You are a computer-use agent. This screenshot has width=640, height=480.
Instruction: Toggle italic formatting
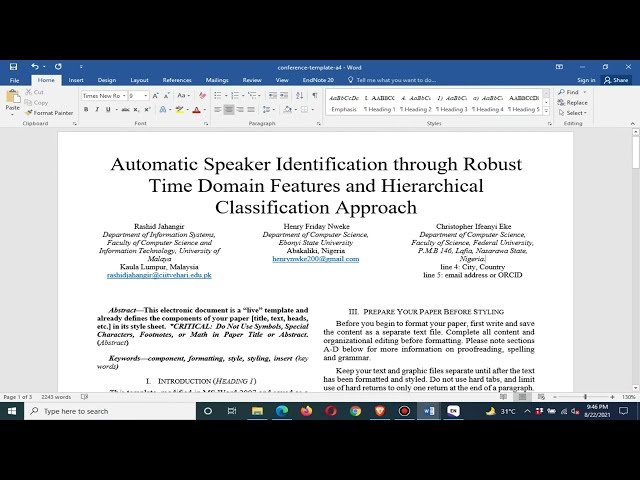(97, 109)
